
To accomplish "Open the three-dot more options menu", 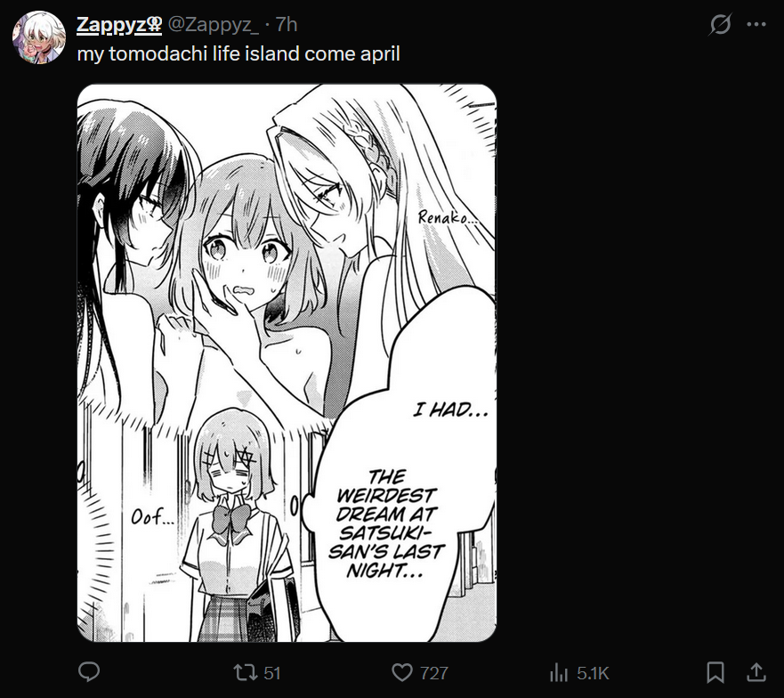I will (x=756, y=24).
